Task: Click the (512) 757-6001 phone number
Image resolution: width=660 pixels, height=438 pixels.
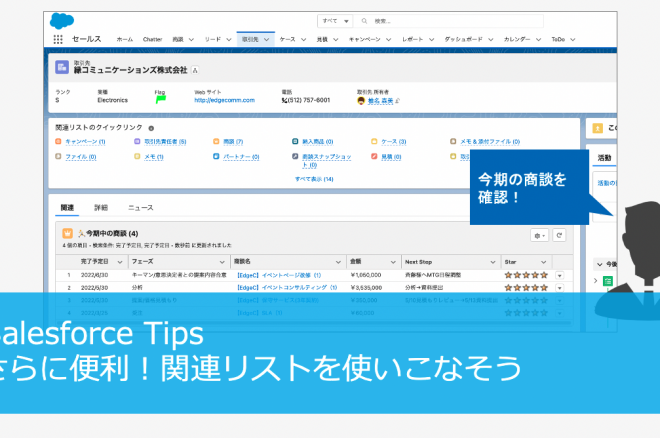Action: point(309,100)
